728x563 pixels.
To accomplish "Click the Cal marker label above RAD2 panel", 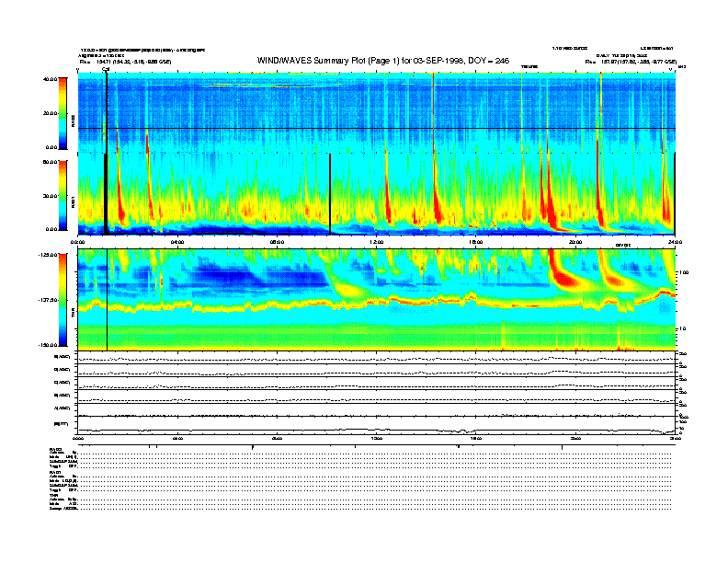I will [x=106, y=70].
